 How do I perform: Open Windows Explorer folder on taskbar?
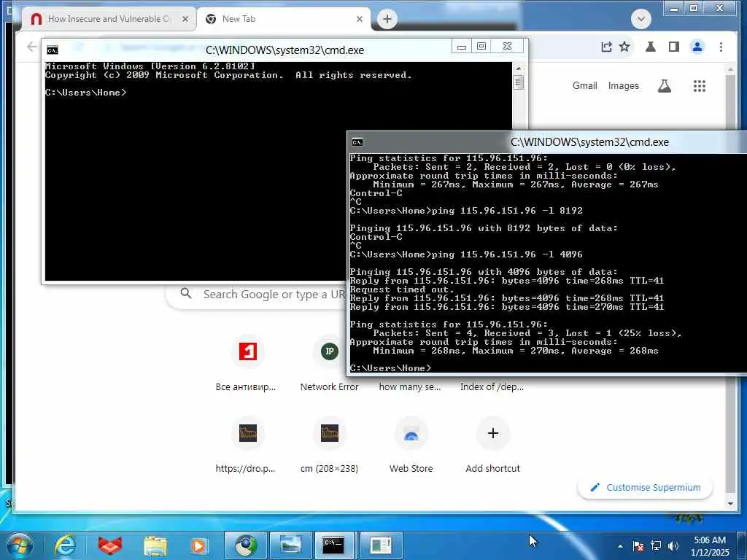click(x=155, y=545)
